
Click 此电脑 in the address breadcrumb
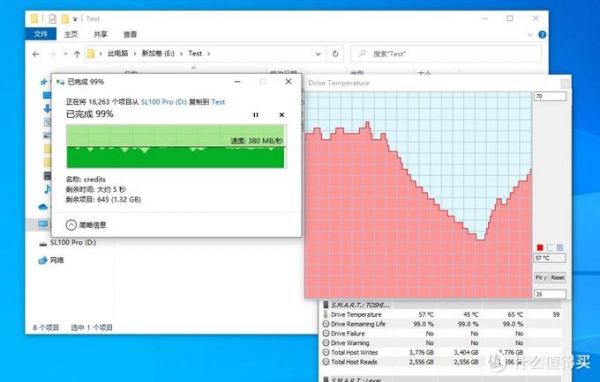(118, 54)
